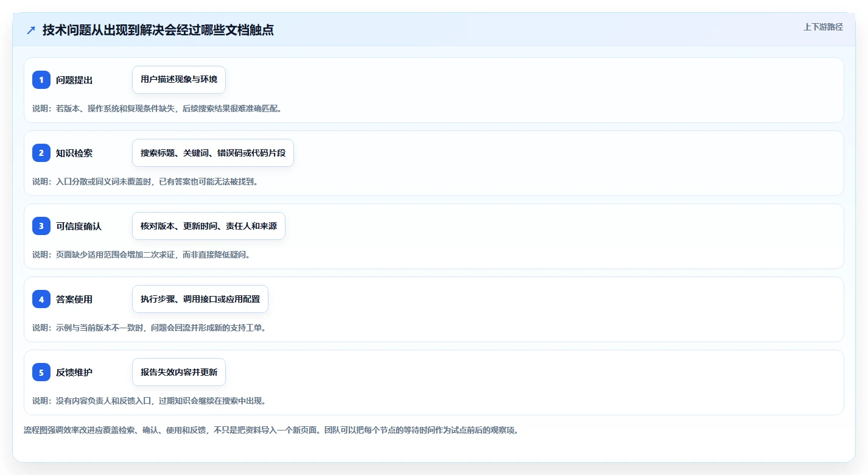Click the title 技术问题从出现到解决会经过哪些文档触点
Screen dimensions: 868x475
click(158, 30)
